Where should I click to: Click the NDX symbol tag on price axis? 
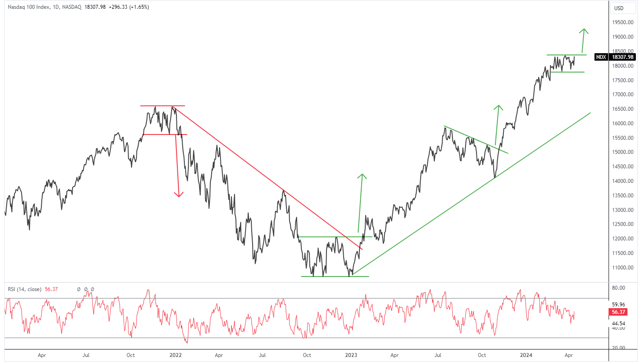[x=601, y=57]
